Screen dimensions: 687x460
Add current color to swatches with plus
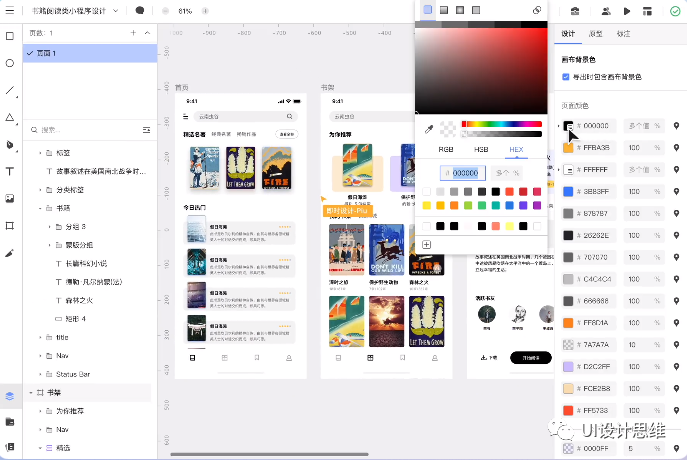tap(426, 244)
